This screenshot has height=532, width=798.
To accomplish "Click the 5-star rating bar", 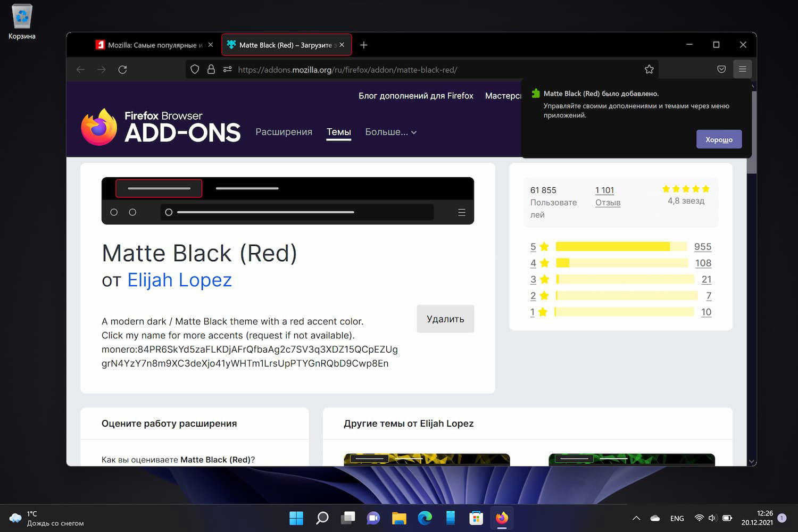I will point(621,246).
